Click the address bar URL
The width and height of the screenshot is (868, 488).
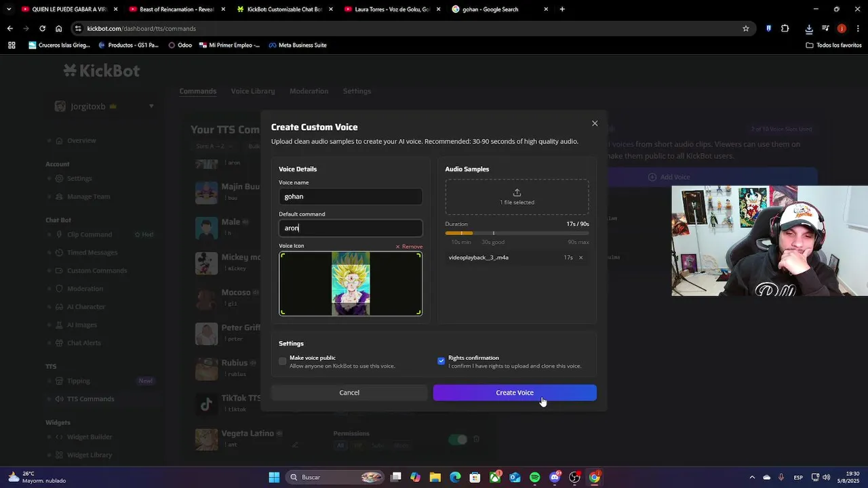(142, 28)
